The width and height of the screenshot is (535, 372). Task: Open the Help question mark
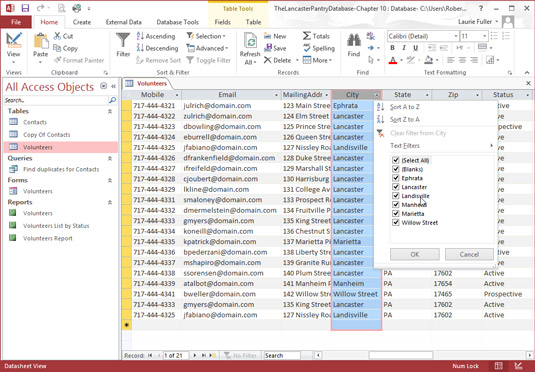[481, 8]
